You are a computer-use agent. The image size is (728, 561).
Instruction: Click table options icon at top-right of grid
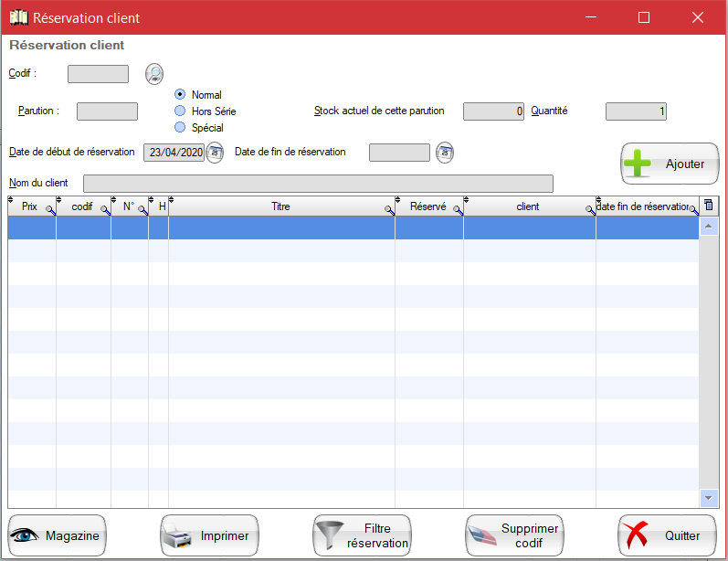tap(708, 206)
